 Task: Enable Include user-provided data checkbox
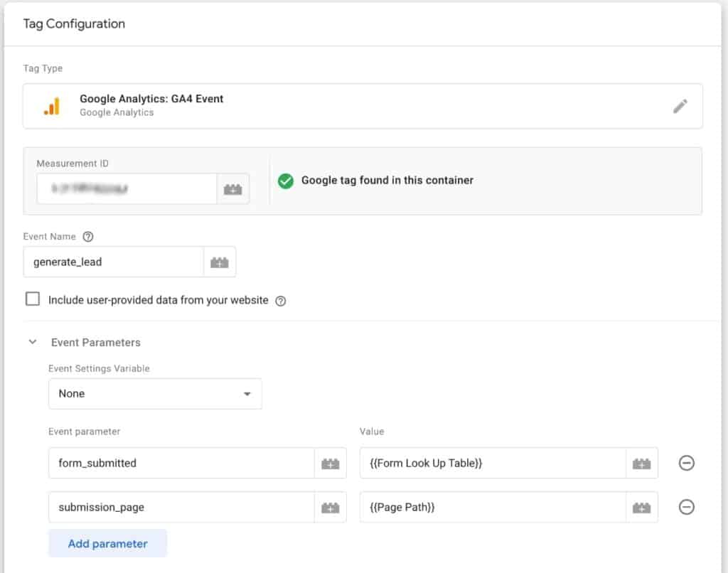pos(33,299)
